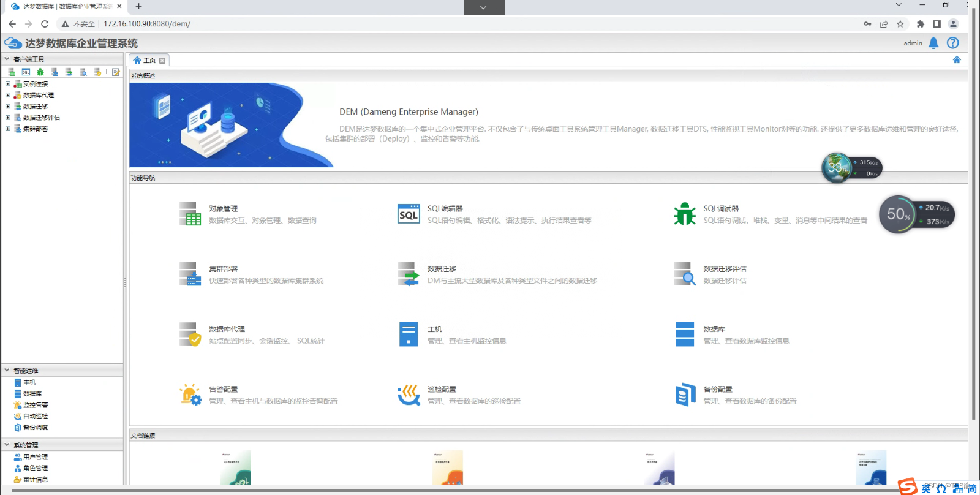Click the 50% network speed floating widget
The image size is (980, 495).
(916, 214)
